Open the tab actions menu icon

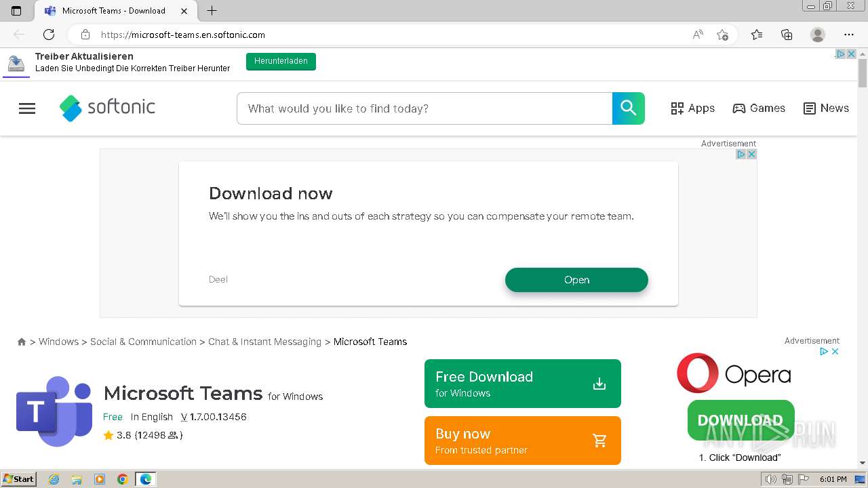[x=16, y=11]
